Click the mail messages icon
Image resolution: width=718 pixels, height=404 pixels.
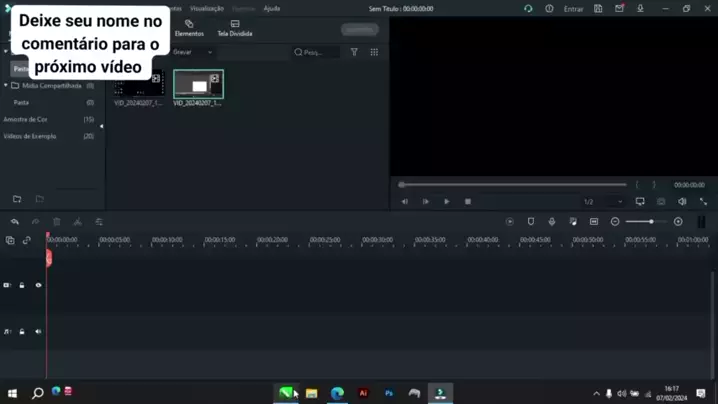[619, 9]
